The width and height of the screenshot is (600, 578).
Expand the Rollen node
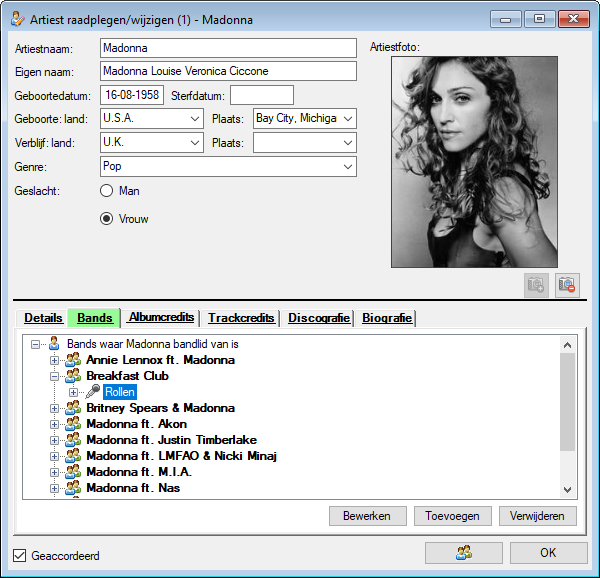tap(73, 392)
